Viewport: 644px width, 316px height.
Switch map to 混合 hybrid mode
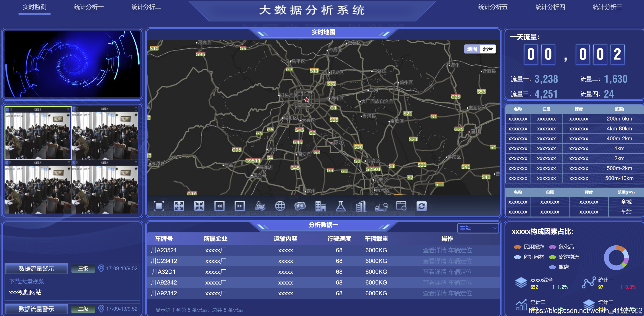click(x=487, y=49)
